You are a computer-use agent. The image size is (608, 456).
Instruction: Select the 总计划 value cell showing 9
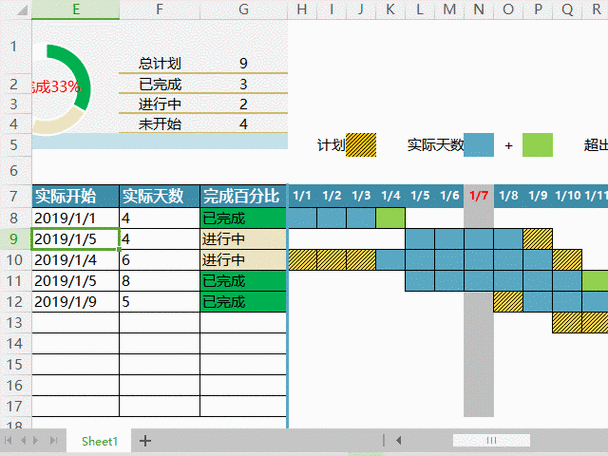[244, 63]
